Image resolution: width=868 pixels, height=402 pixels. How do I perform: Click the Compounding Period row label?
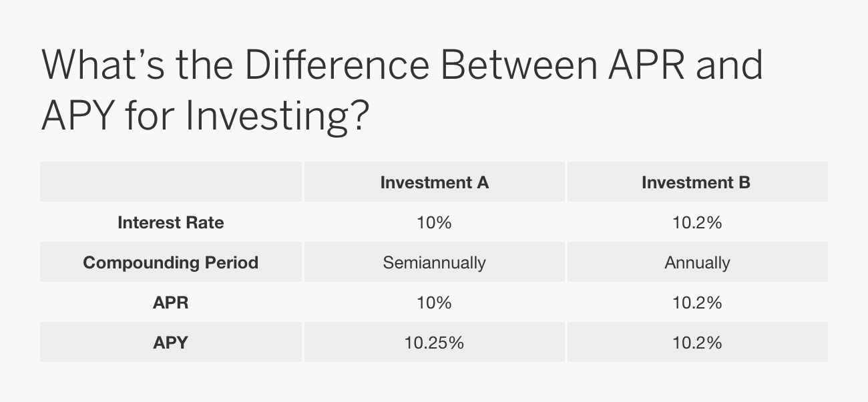coord(170,262)
